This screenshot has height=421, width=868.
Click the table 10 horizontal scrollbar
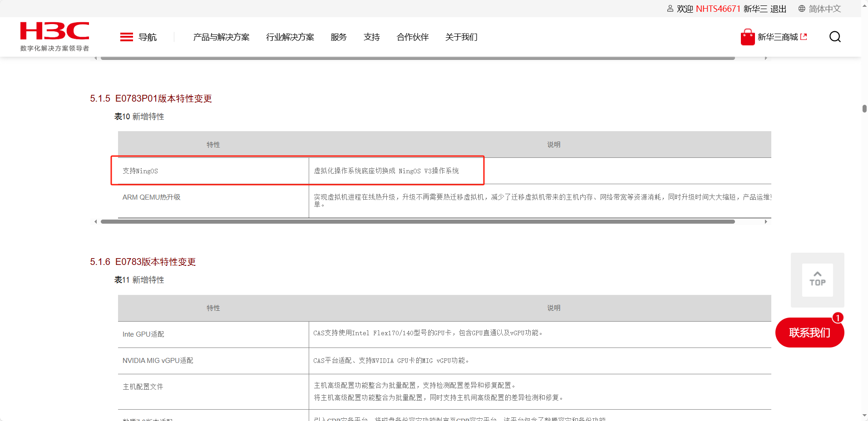click(418, 221)
